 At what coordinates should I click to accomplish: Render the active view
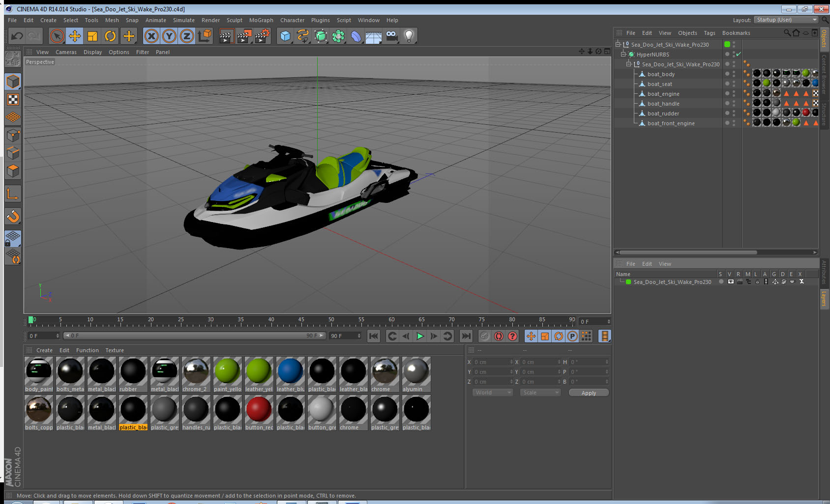(226, 36)
